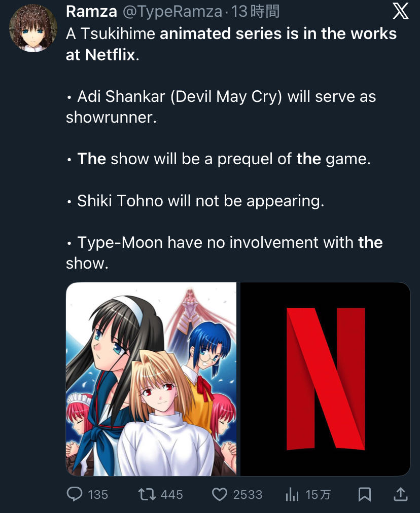
Task: Like the post with heart icon
Action: [x=219, y=494]
